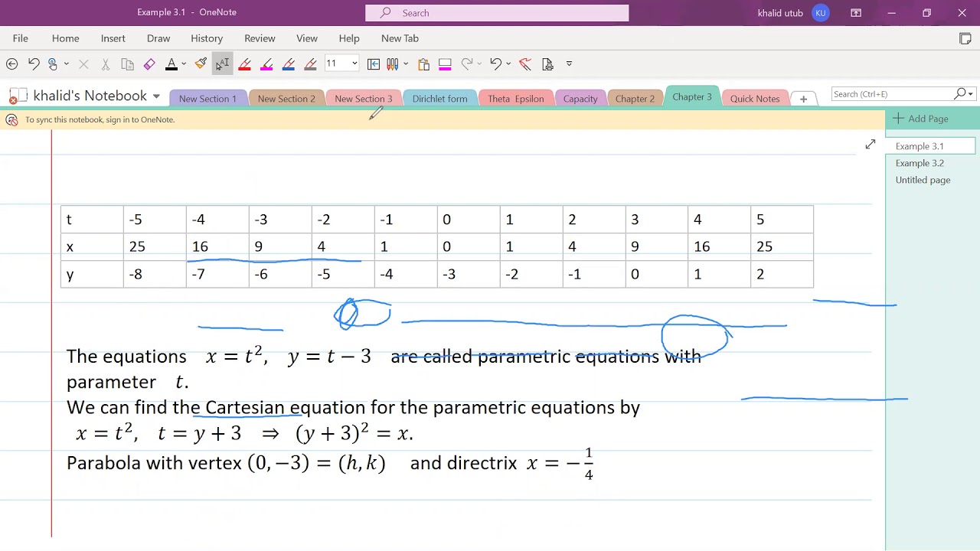Click the Cut scissors icon
980x551 pixels.
106,64
